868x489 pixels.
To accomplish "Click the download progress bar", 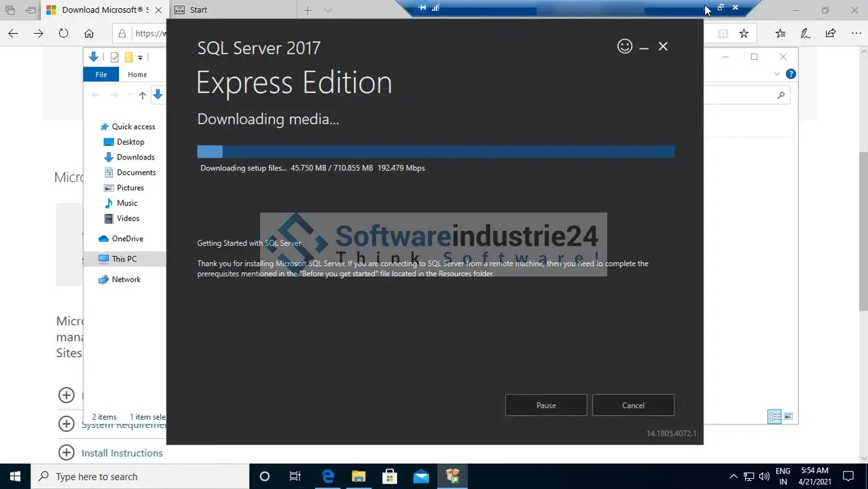I will point(435,152).
